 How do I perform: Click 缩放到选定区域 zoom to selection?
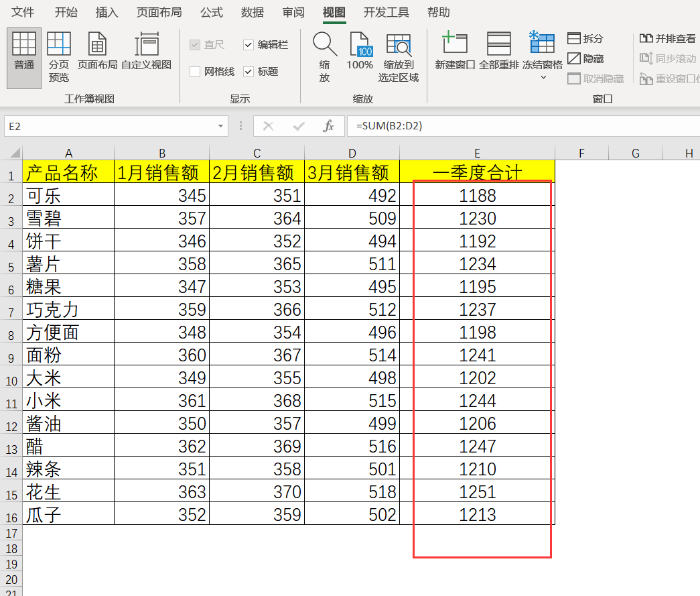[x=398, y=58]
